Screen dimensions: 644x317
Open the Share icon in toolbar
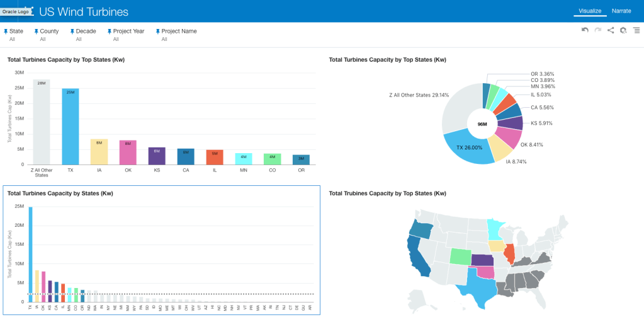tap(611, 30)
